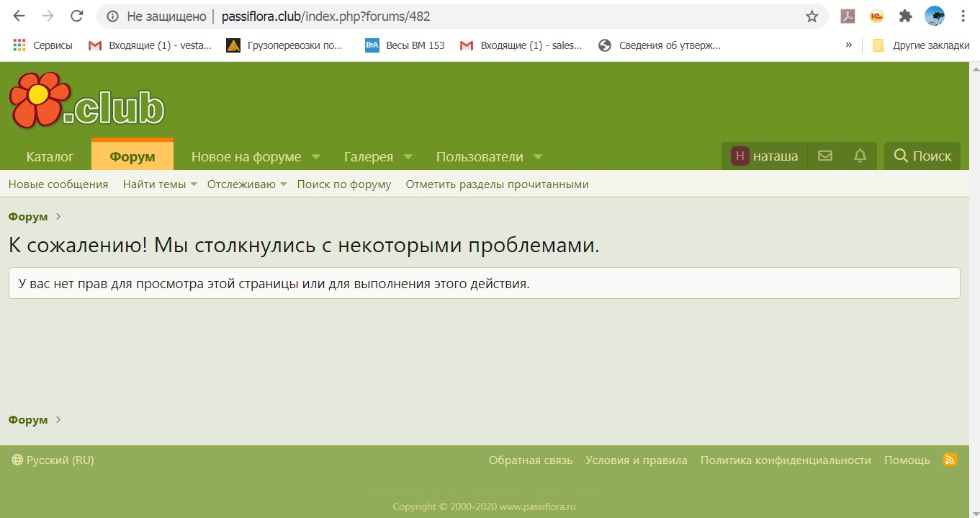Open the Chrome extensions puzzle icon
980x518 pixels.
(905, 16)
